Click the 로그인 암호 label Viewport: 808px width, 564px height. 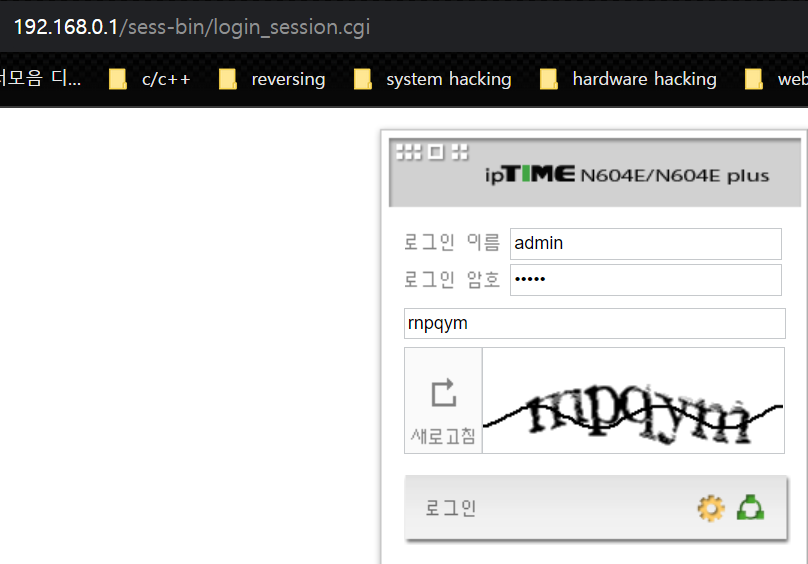click(452, 279)
